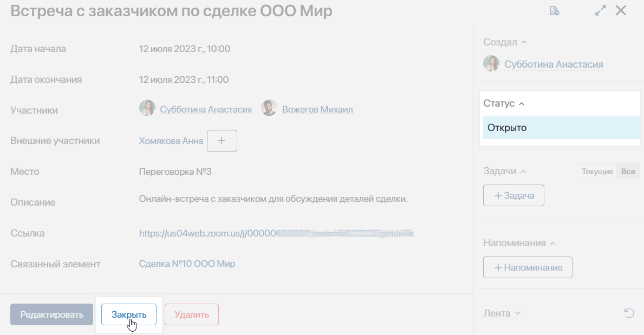Add a new Задача
This screenshot has width=644, height=335.
click(514, 195)
